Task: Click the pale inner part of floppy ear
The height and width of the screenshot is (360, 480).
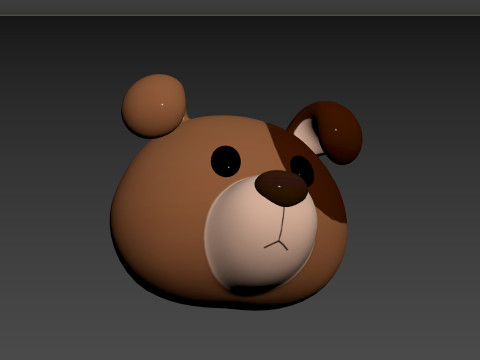Action: [x=308, y=136]
